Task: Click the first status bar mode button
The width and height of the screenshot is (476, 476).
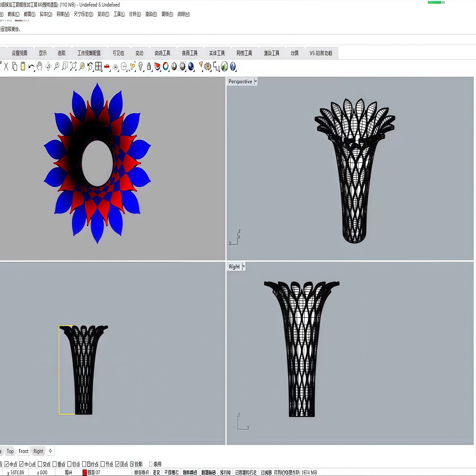Action: 141,472
